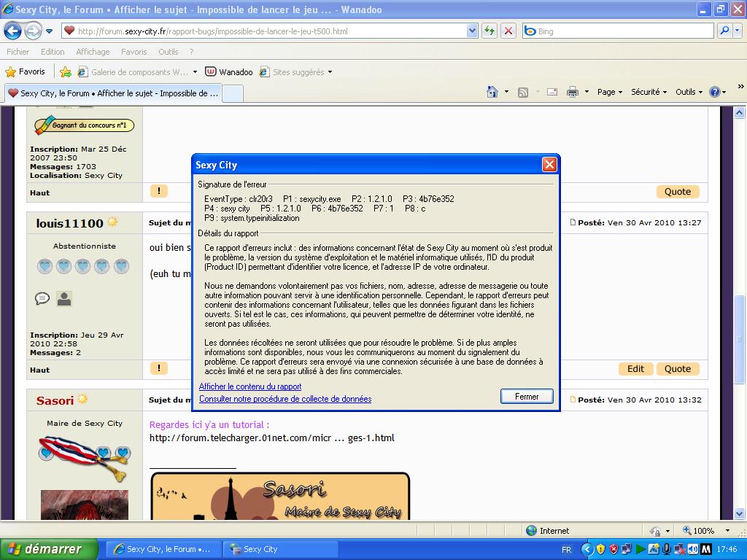Click the red shield security alert tray icon

click(614, 550)
